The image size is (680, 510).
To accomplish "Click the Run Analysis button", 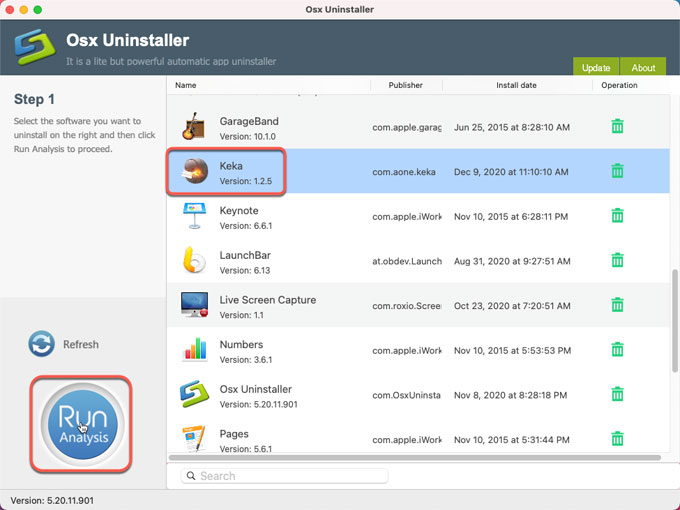I will coord(82,424).
